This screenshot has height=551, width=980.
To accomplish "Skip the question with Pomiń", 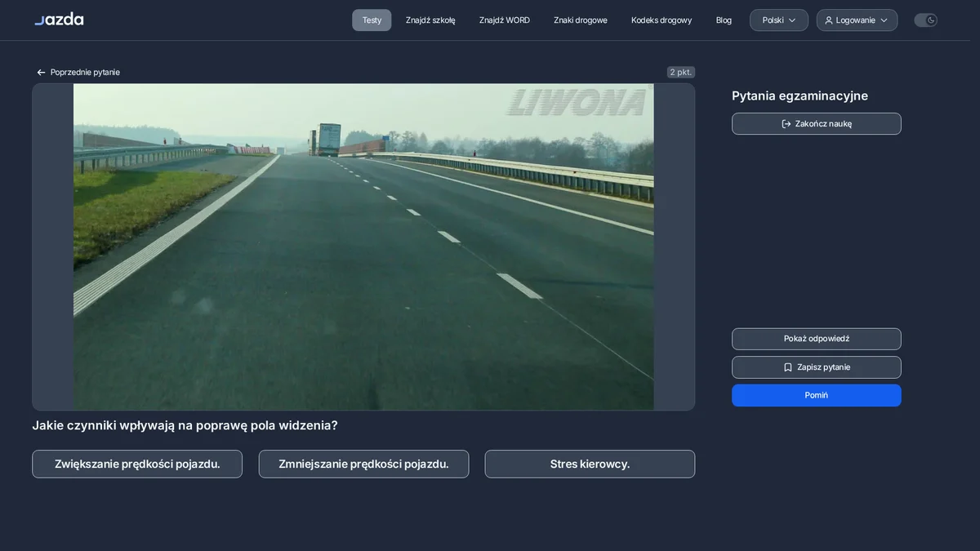I will 817,395.
